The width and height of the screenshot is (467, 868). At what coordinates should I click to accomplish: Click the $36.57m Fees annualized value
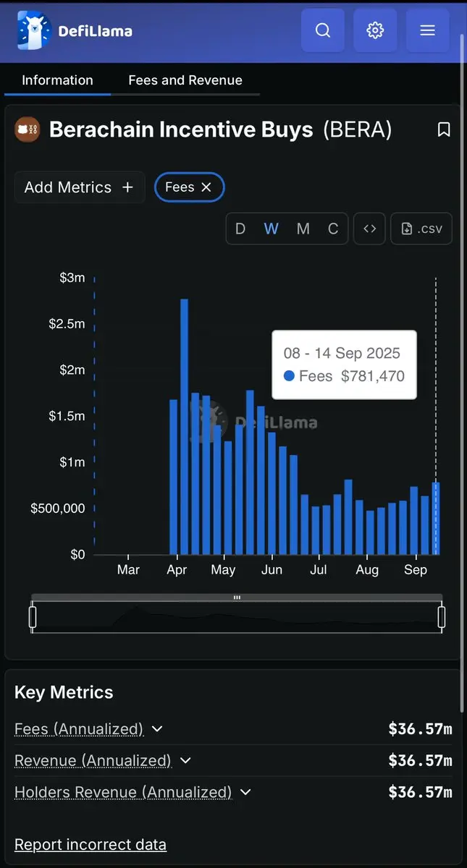(x=420, y=729)
